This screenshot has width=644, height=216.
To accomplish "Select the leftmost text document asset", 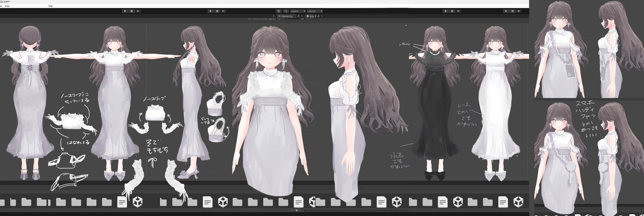I will (x=122, y=202).
